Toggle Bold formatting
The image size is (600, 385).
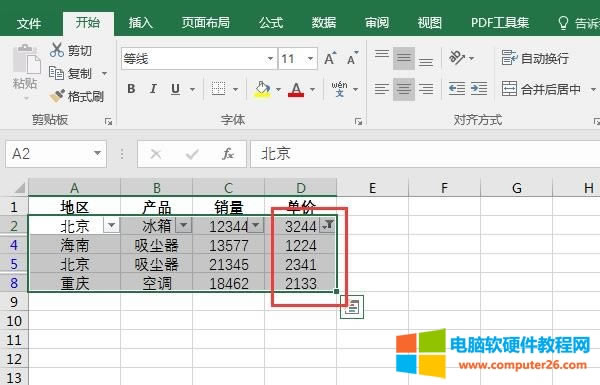pyautogui.click(x=131, y=89)
